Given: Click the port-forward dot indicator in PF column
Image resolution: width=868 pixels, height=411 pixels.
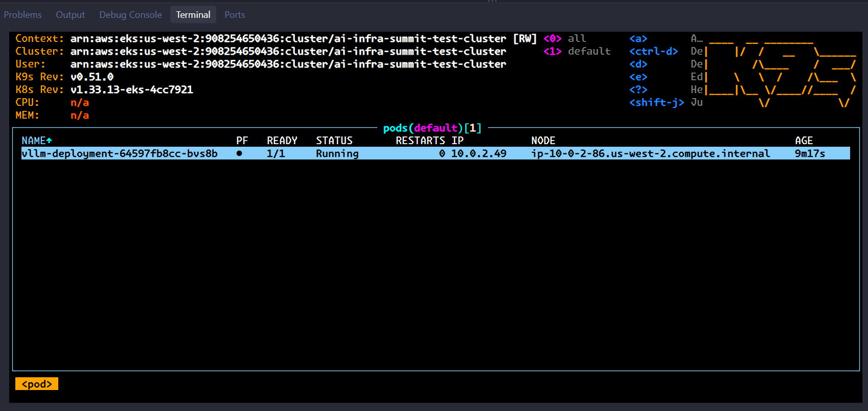Looking at the screenshot, I should (x=239, y=153).
